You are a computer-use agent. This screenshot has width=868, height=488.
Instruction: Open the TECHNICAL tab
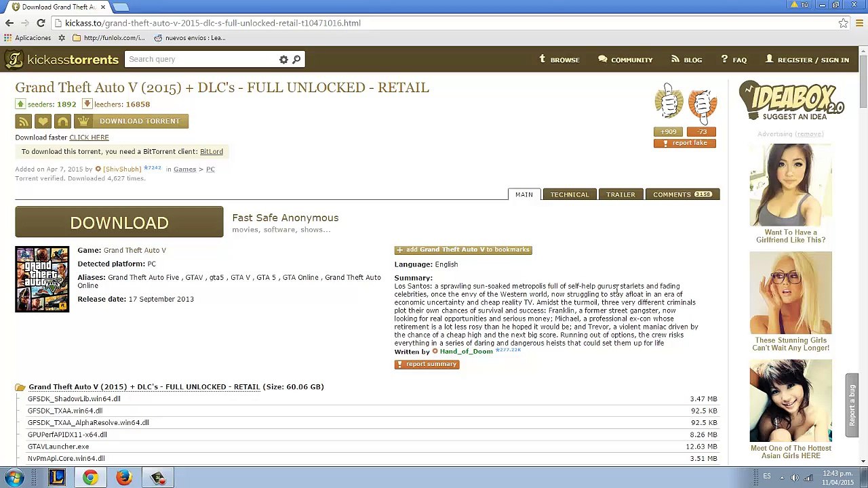click(570, 195)
